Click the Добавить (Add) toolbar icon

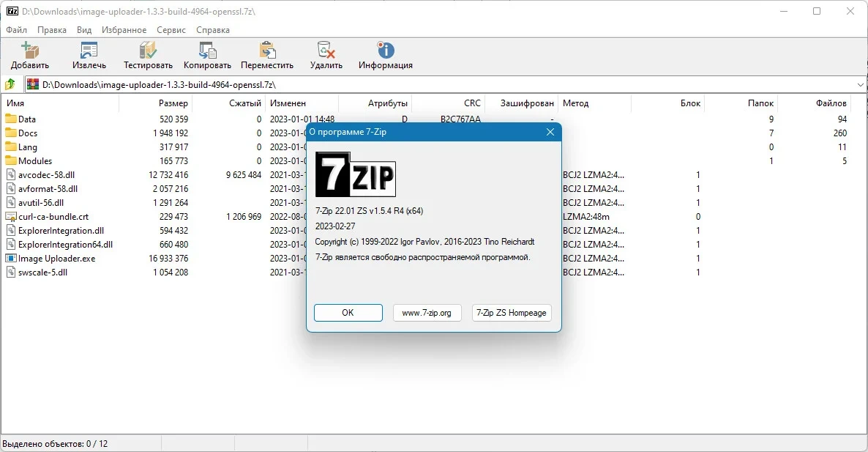click(x=30, y=51)
